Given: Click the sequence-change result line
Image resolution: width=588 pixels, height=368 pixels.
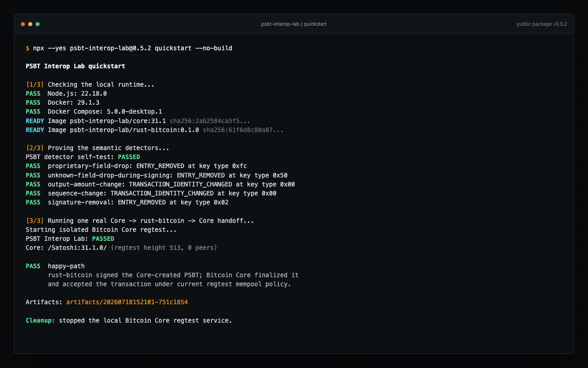Looking at the screenshot, I should (151, 193).
